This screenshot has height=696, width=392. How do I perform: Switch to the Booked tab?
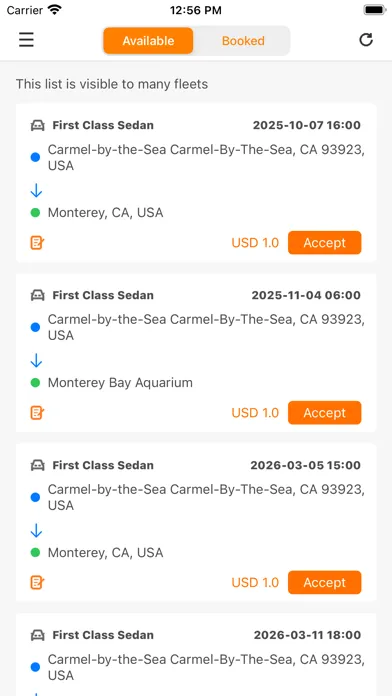[243, 41]
